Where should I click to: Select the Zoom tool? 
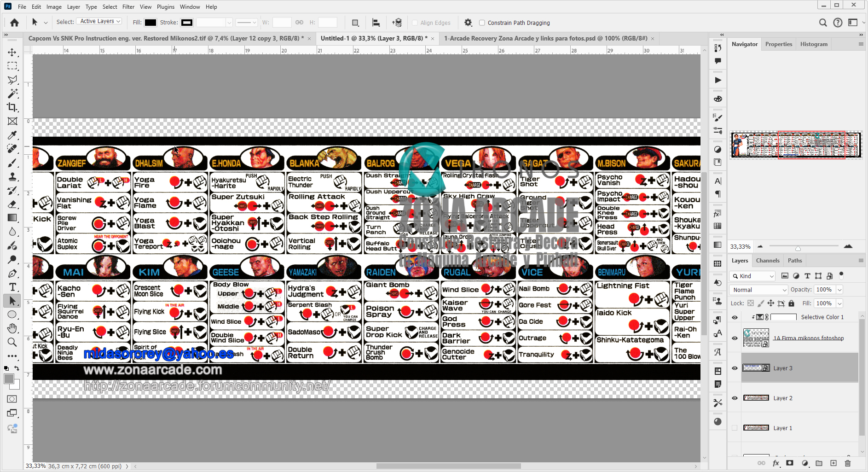[x=12, y=342]
